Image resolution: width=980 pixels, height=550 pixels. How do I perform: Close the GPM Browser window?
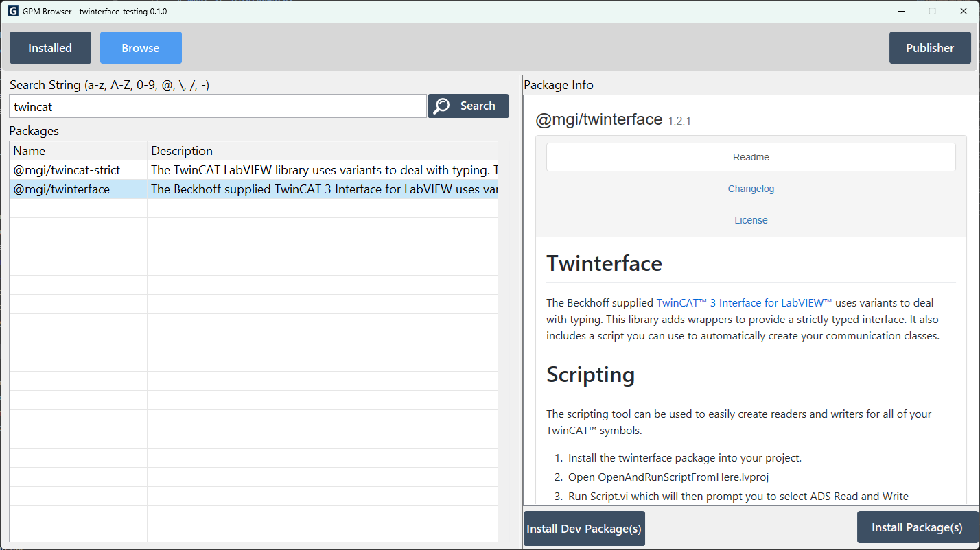click(x=964, y=11)
